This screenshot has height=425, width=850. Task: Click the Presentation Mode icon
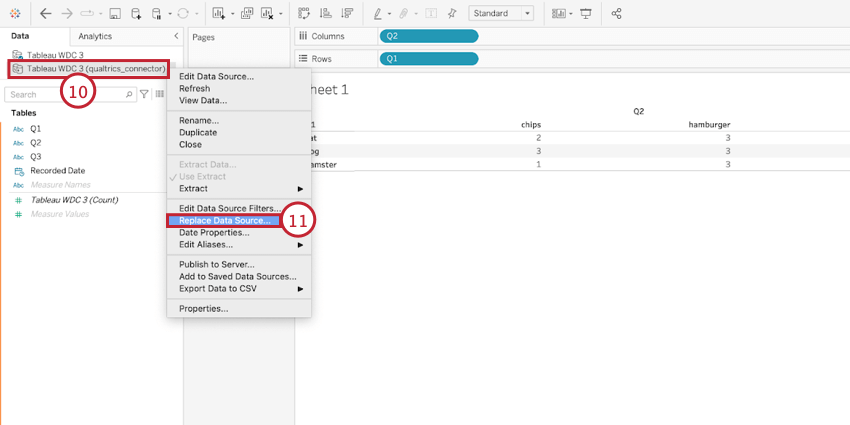[x=585, y=14]
